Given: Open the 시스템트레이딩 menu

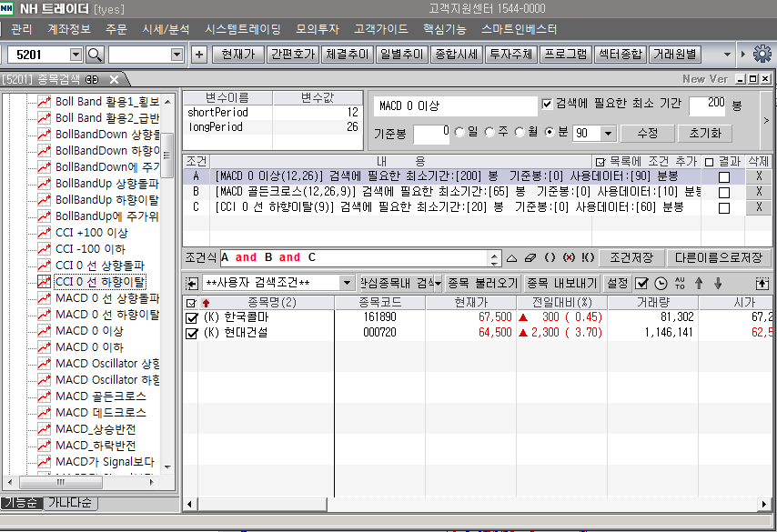Looking at the screenshot, I should pos(243,29).
